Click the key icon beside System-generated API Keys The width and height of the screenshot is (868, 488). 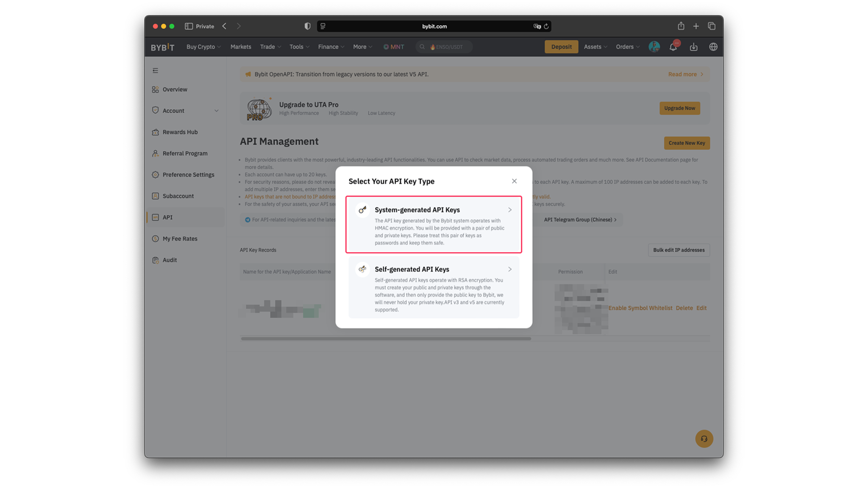click(x=362, y=210)
